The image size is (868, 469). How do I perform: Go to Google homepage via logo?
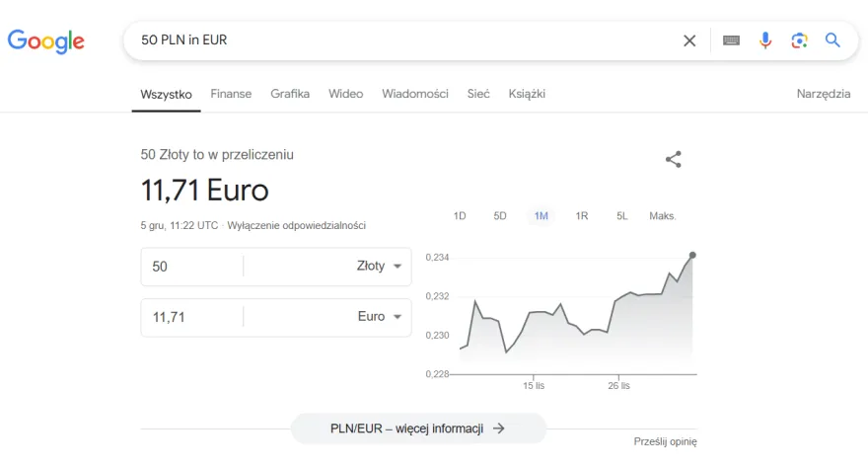(x=46, y=41)
